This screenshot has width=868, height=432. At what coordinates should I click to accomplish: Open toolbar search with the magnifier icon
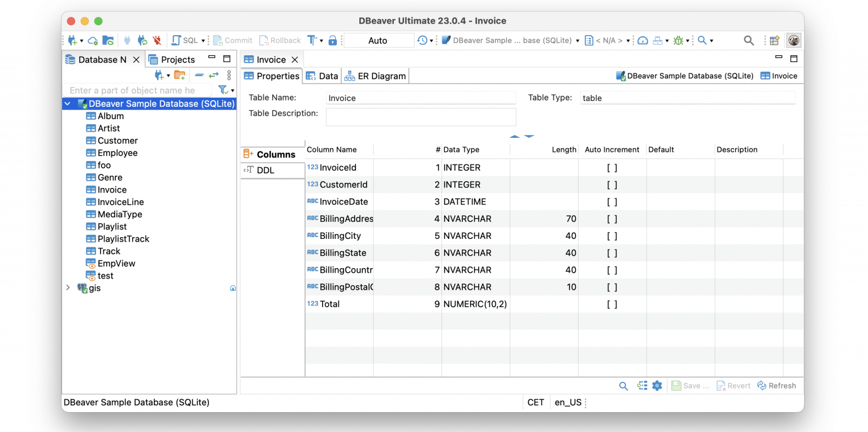click(x=748, y=40)
